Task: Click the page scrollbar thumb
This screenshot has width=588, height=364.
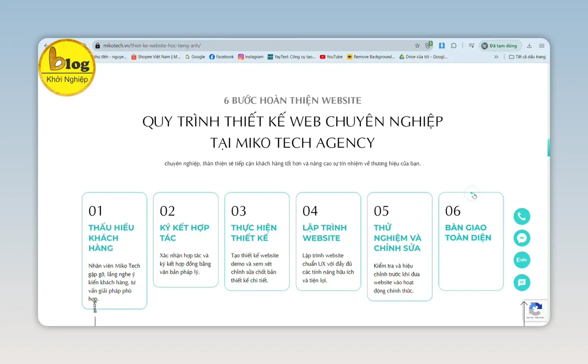Action: click(x=548, y=148)
